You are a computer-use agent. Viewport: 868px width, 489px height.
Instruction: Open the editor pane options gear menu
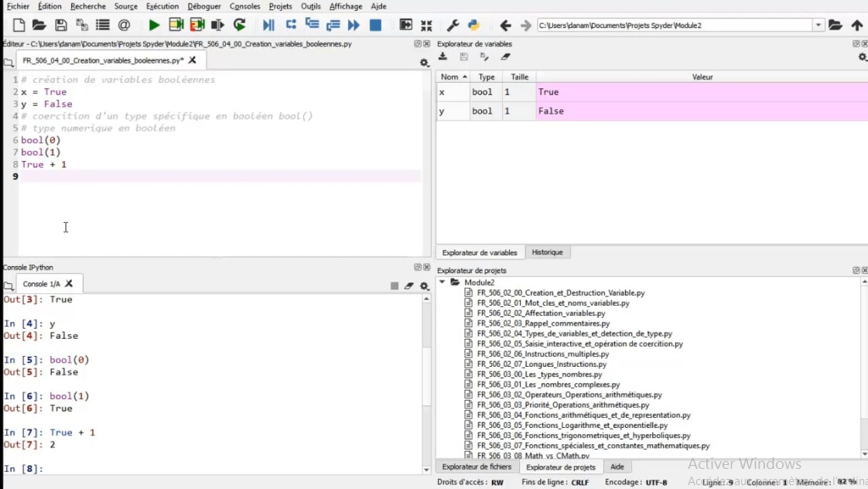[424, 63]
